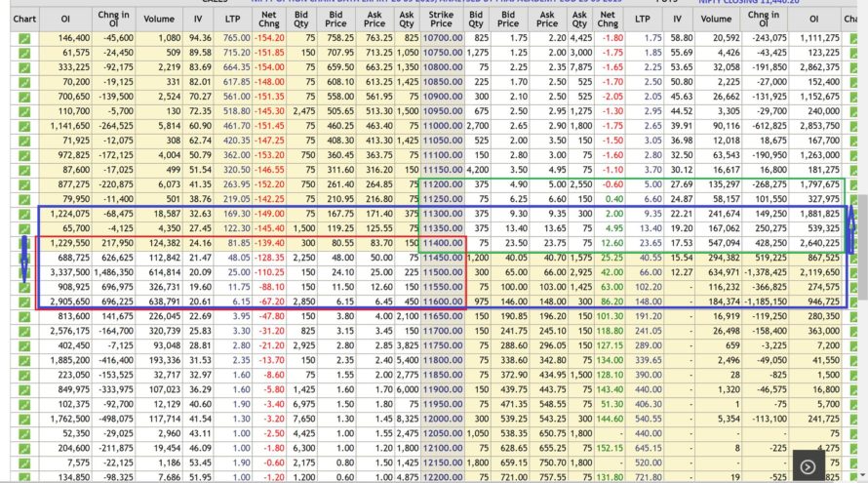This screenshot has width=868, height=483.
Task: Select call OI value 1,141,650
Action: [70, 126]
